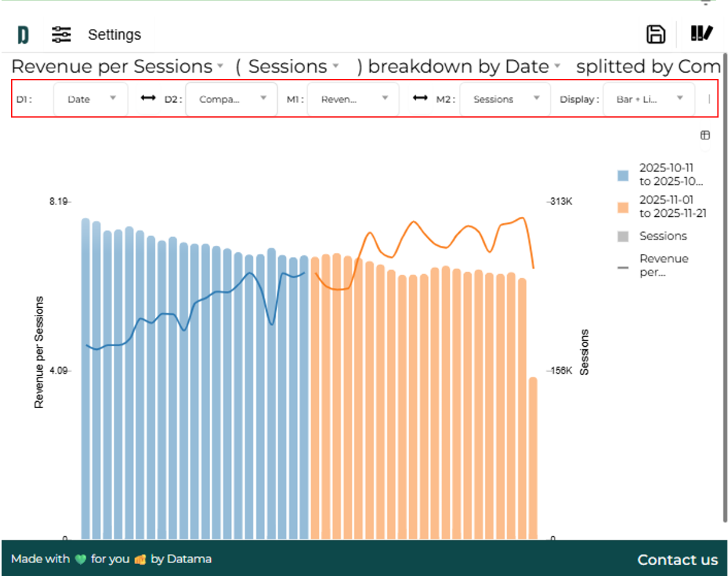Open the Settings menu label
This screenshot has width=728, height=576.
115,35
